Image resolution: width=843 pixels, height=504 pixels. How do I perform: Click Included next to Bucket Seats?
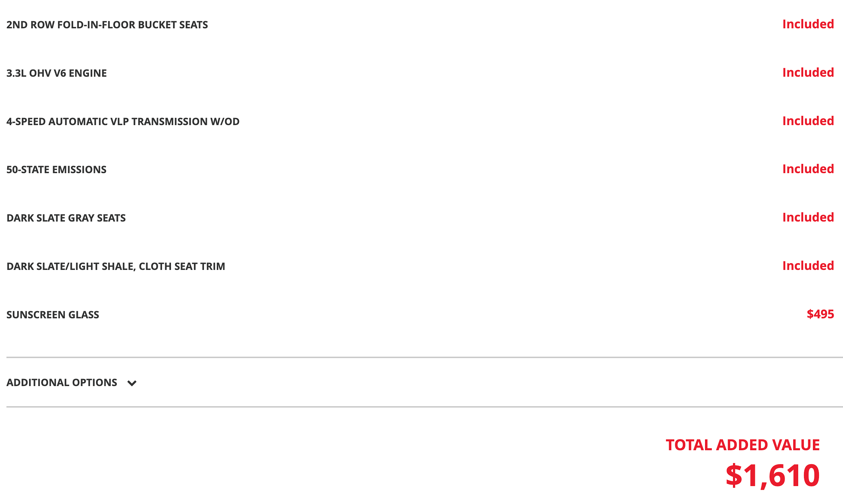[808, 24]
